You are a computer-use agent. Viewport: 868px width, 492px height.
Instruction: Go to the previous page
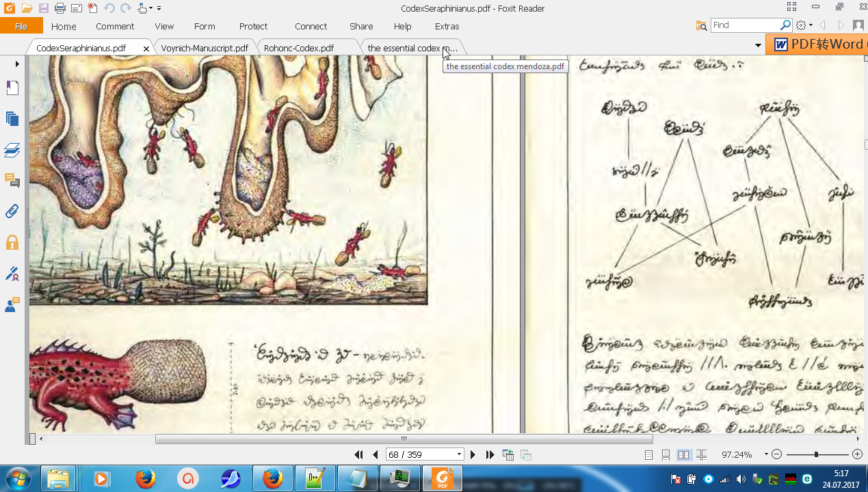[375, 454]
